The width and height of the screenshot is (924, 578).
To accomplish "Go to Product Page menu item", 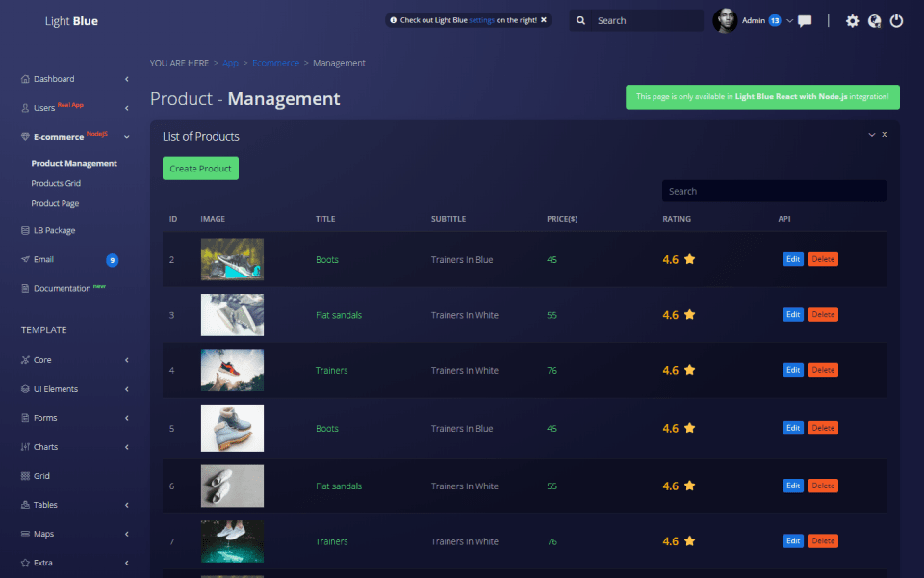I will pyautogui.click(x=55, y=203).
